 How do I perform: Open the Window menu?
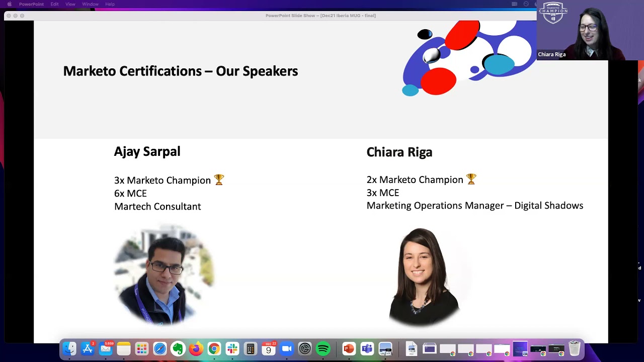91,4
